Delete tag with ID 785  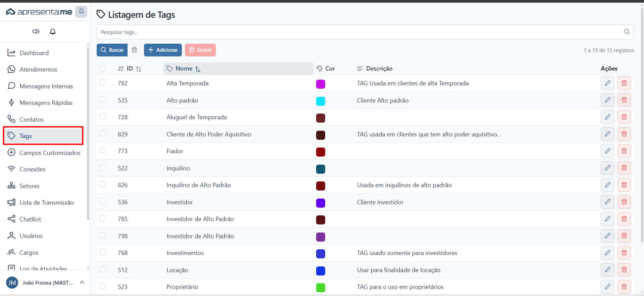click(624, 219)
